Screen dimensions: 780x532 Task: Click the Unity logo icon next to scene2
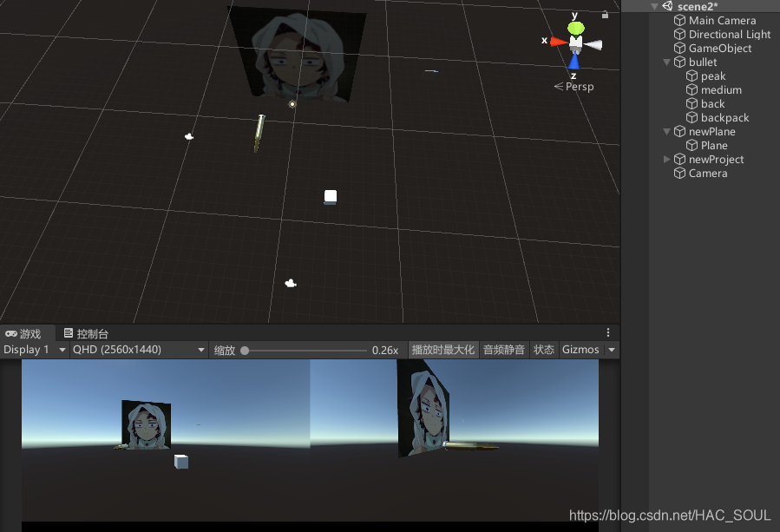click(667, 6)
